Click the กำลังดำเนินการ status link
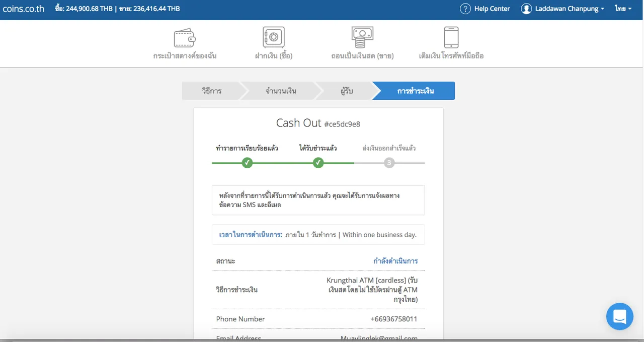 [395, 261]
